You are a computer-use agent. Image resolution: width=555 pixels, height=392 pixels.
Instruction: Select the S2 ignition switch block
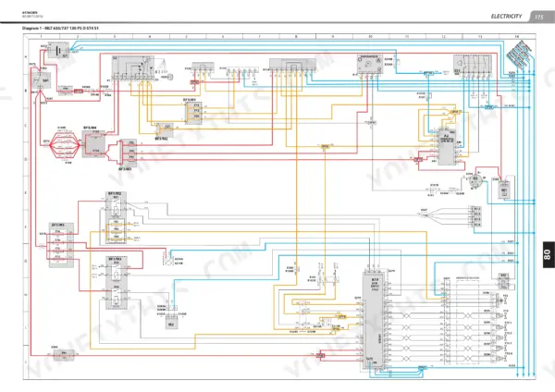[133, 67]
